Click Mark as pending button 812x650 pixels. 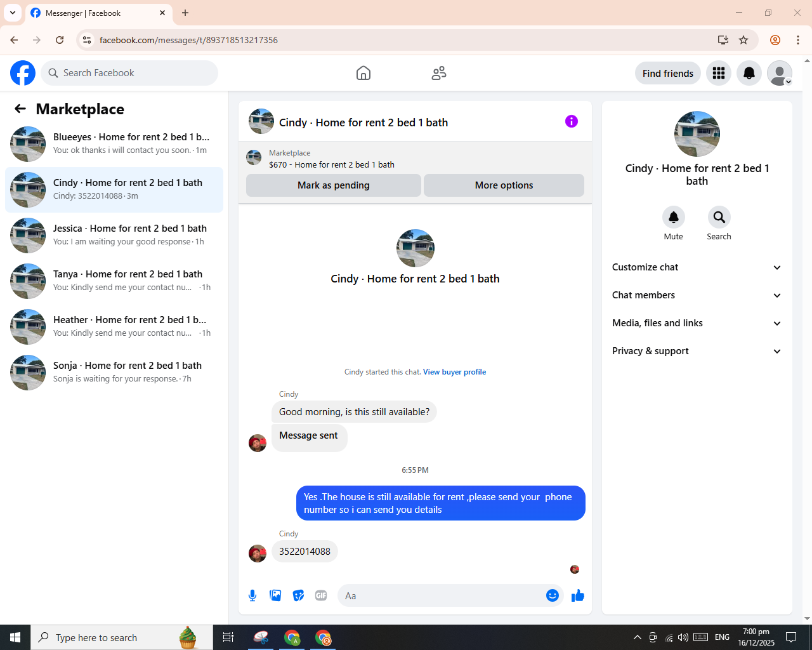334,185
